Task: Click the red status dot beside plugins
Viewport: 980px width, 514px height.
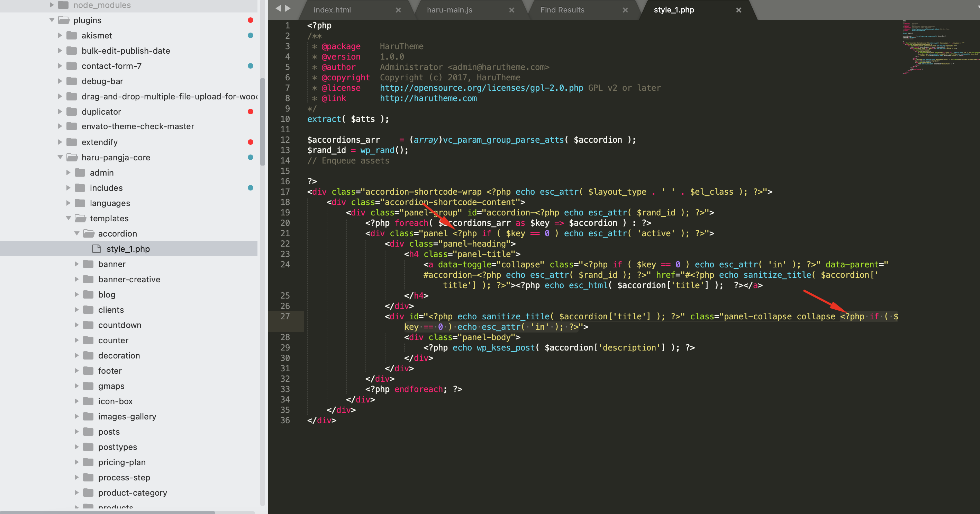Action: pos(250,20)
